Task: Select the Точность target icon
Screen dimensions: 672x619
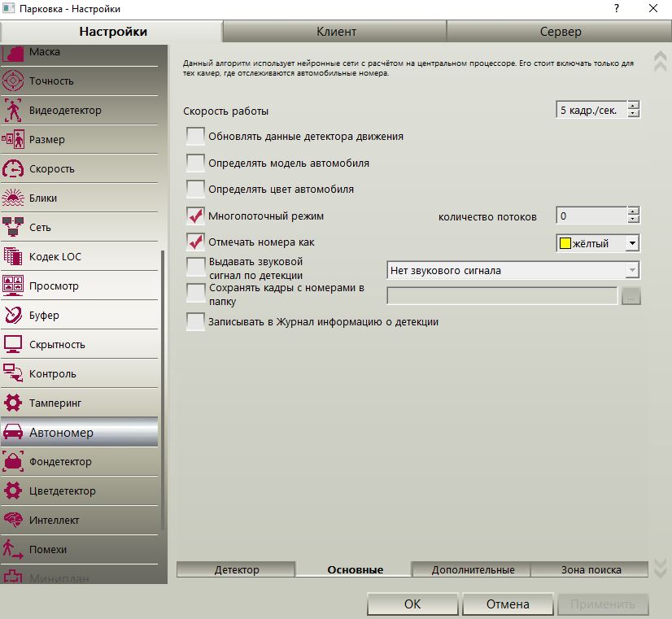Action: pyautogui.click(x=13, y=81)
